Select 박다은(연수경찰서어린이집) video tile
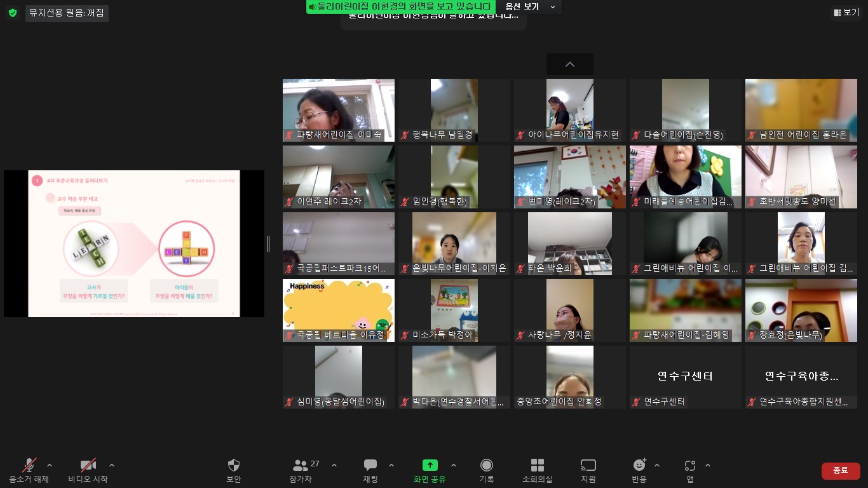Screen dimensions: 868x488 pos(454,377)
